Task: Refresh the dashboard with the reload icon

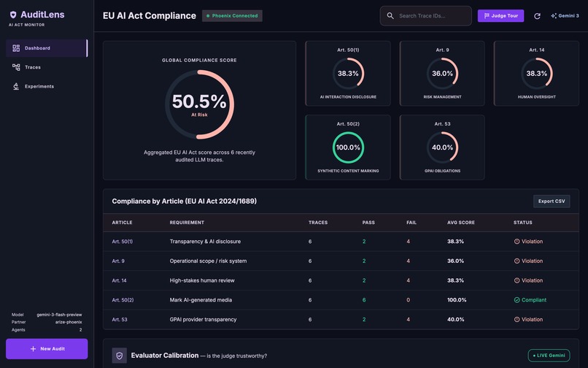Action: pyautogui.click(x=537, y=16)
